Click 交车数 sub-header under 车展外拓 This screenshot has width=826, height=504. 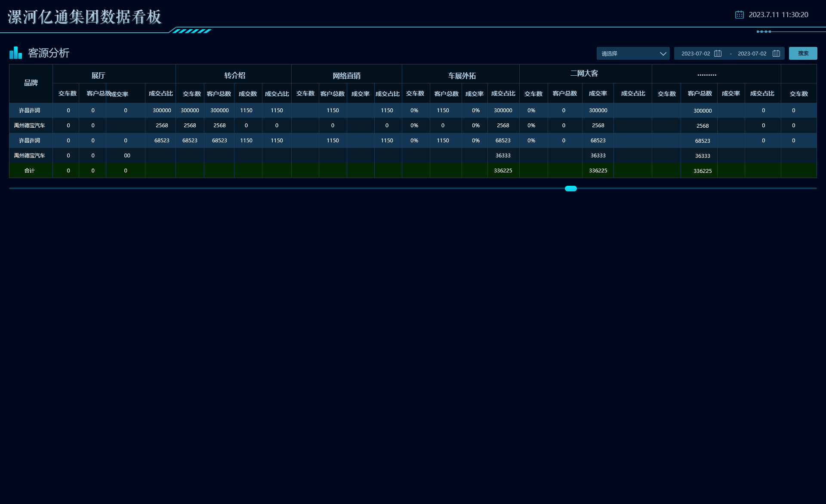pos(415,93)
